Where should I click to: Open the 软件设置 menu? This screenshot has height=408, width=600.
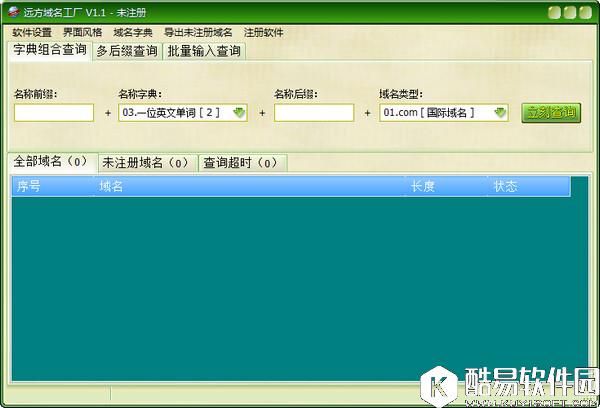click(x=32, y=33)
